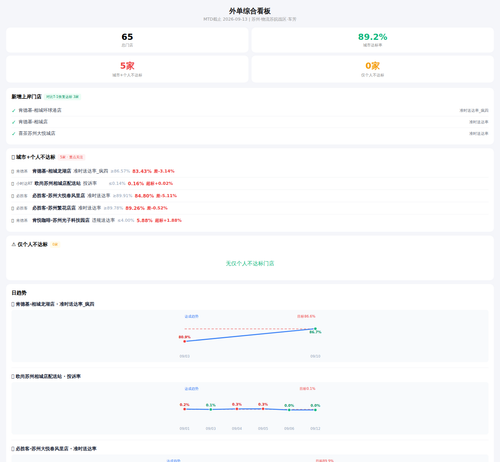
Task: Click the 0.1% point on 09/03 in the complaint chart
Action: (211, 409)
